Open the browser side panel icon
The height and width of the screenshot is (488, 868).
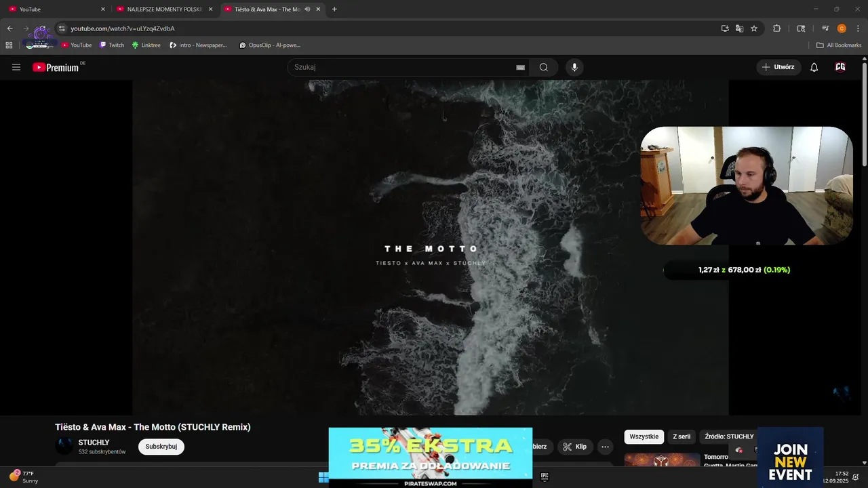(801, 28)
